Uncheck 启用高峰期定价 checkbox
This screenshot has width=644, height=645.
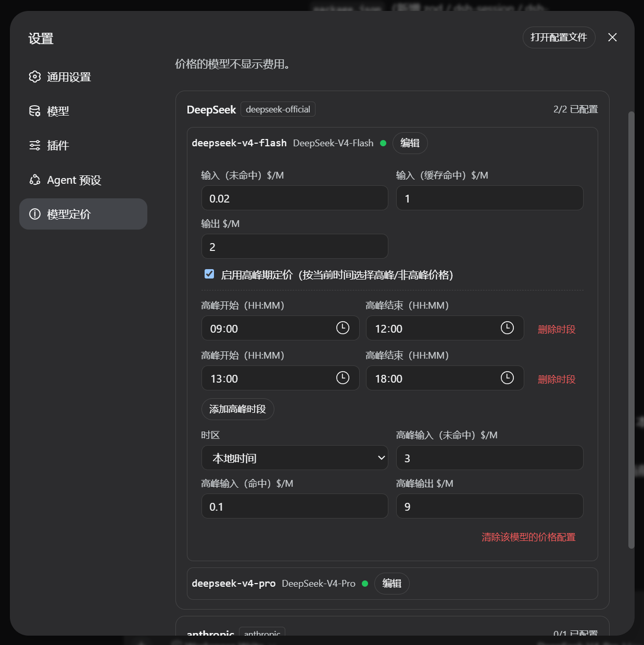click(209, 274)
